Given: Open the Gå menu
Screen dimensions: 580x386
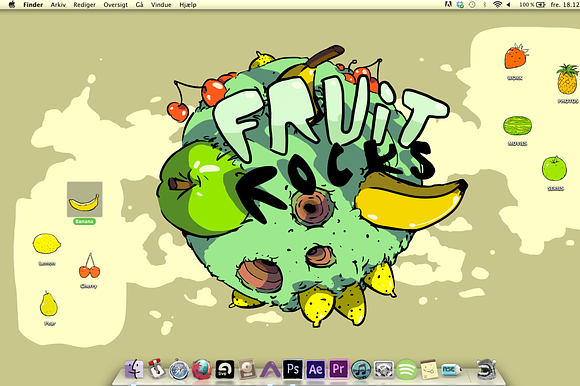Looking at the screenshot, I should click(x=139, y=5).
